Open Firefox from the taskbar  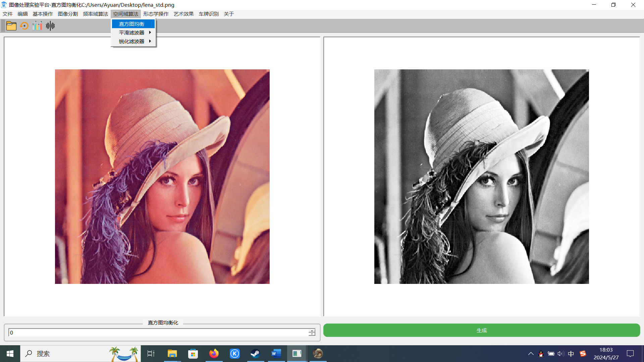coord(214,354)
